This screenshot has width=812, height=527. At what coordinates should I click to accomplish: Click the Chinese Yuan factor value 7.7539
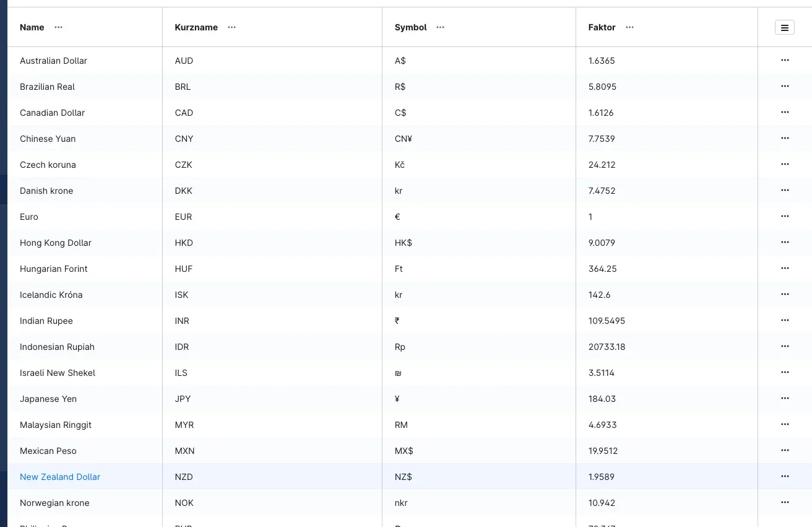click(602, 139)
